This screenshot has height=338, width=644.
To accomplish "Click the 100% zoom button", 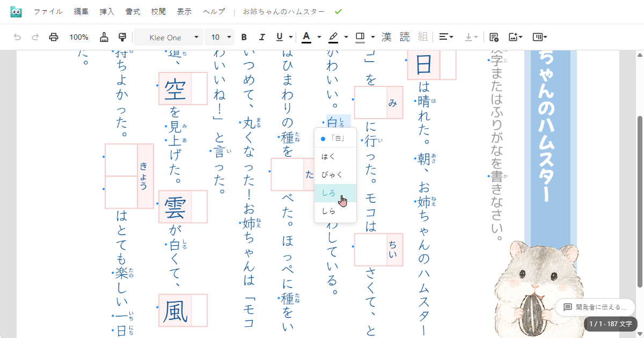I will [x=79, y=37].
